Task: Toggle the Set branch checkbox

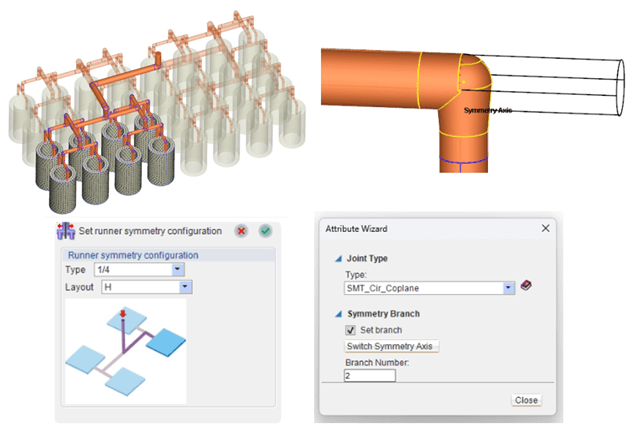Action: [x=351, y=329]
